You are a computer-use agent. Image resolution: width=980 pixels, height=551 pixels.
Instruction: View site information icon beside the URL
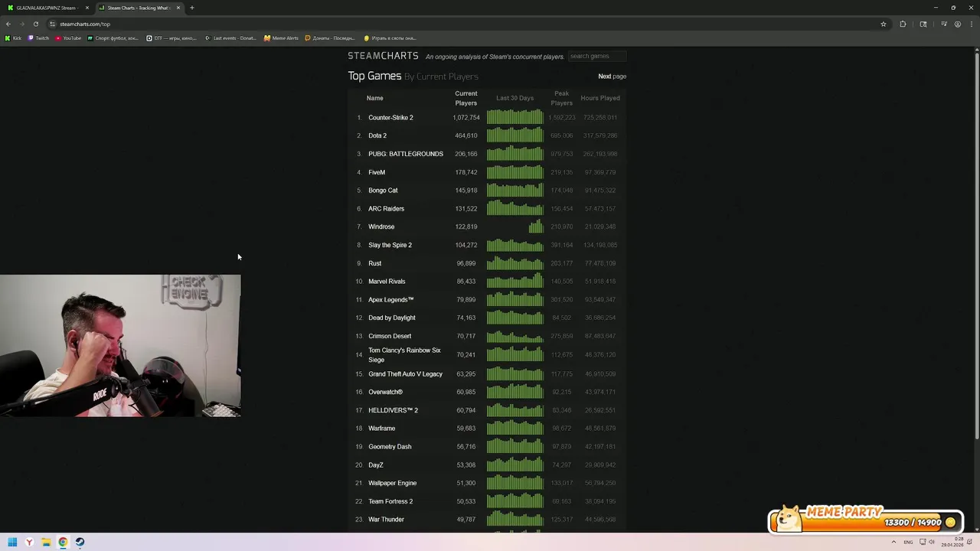coord(52,24)
